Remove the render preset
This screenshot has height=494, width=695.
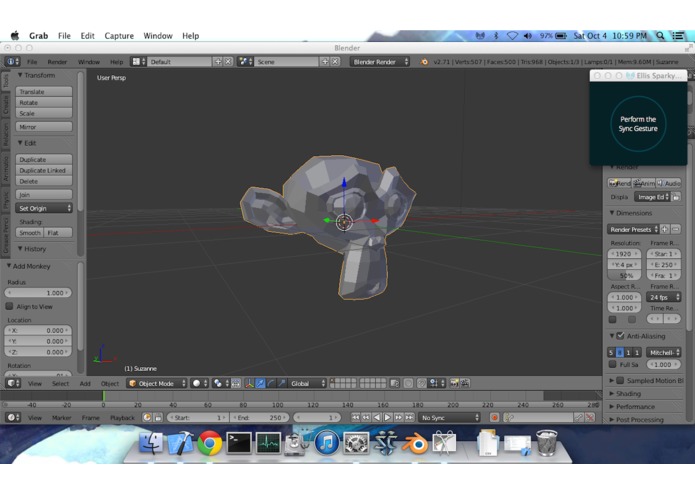coord(675,229)
